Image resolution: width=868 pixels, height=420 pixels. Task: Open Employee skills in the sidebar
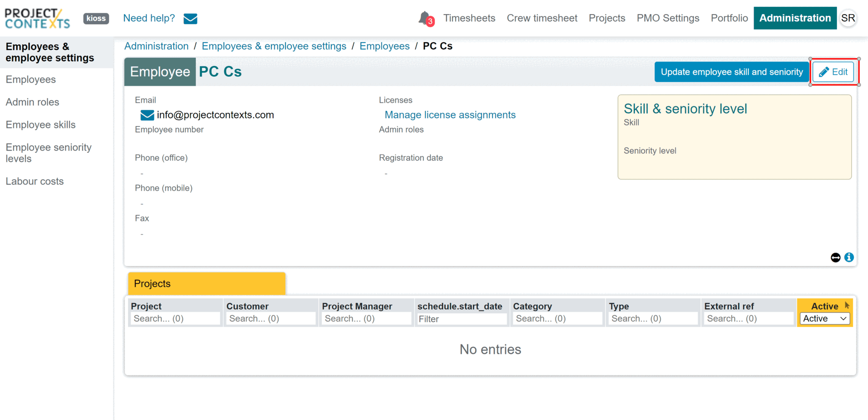point(40,125)
